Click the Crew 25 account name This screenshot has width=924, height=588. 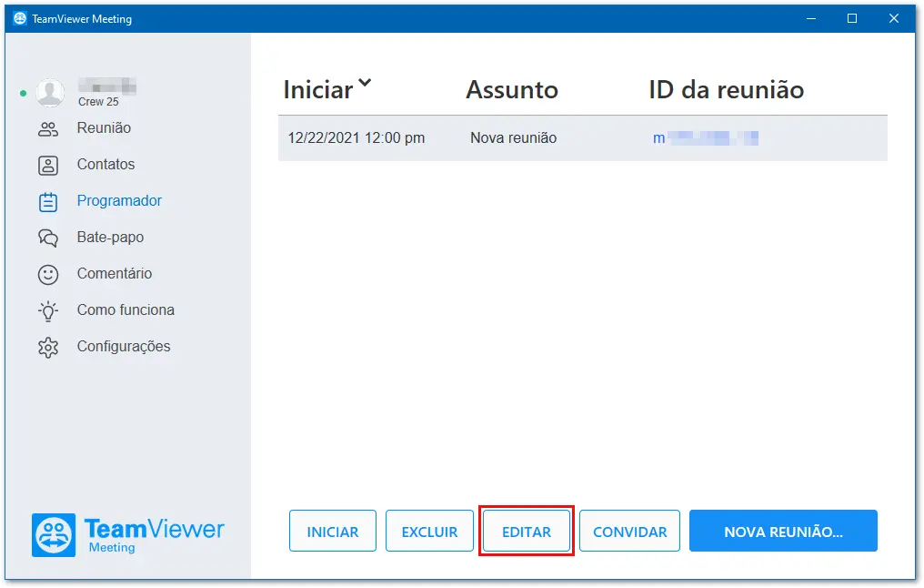(98, 102)
